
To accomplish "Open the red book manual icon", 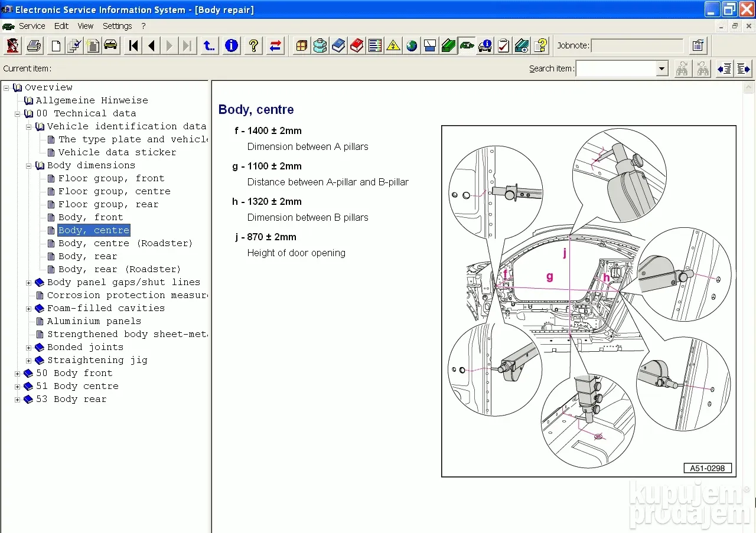I will click(x=357, y=45).
